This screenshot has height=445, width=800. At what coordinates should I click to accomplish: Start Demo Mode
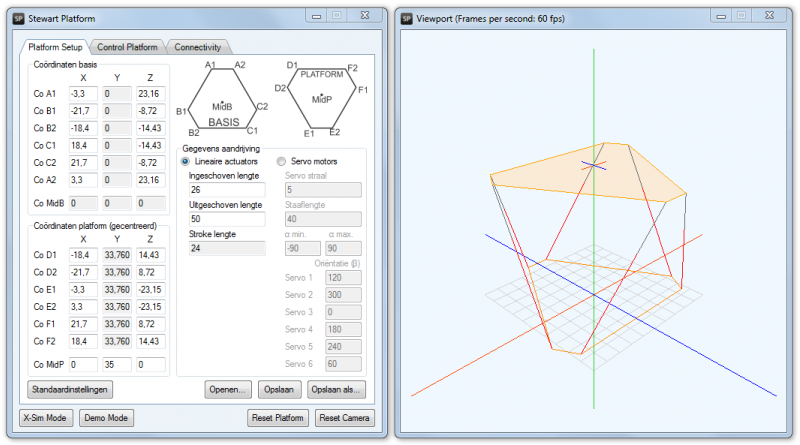click(106, 418)
